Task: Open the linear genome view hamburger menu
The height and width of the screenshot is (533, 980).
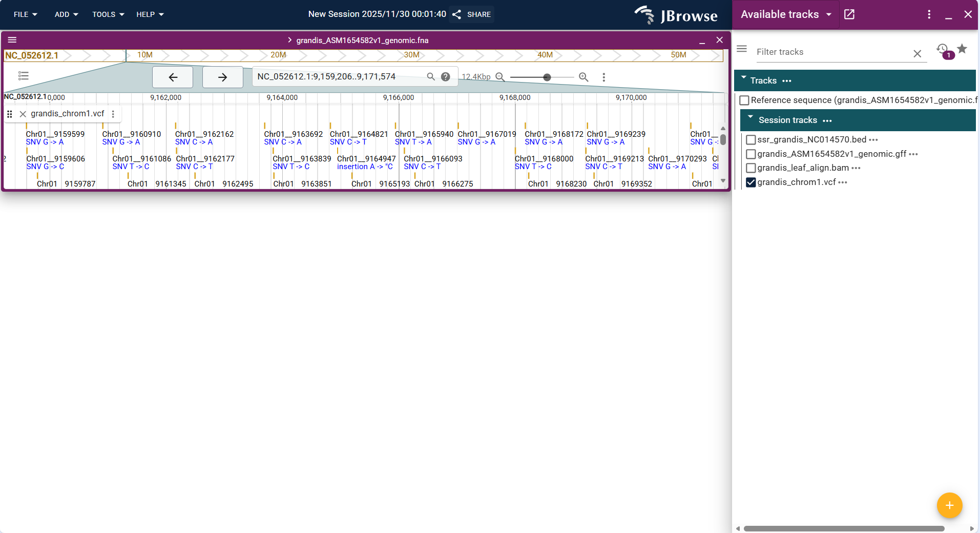Action: click(x=12, y=39)
